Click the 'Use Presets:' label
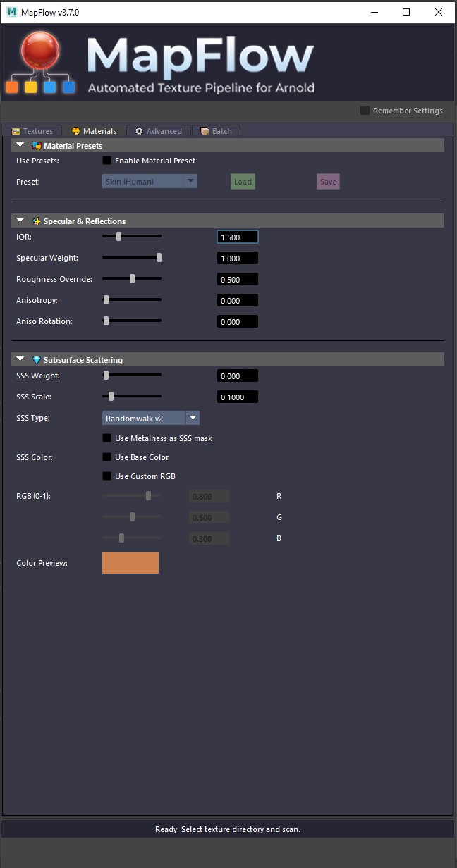 pyautogui.click(x=38, y=161)
